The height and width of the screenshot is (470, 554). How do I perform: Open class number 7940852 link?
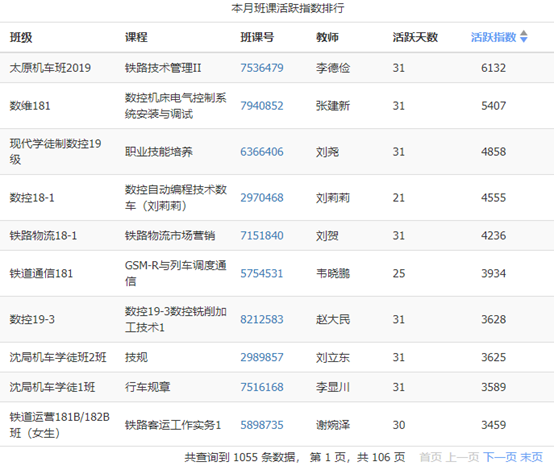click(x=262, y=106)
